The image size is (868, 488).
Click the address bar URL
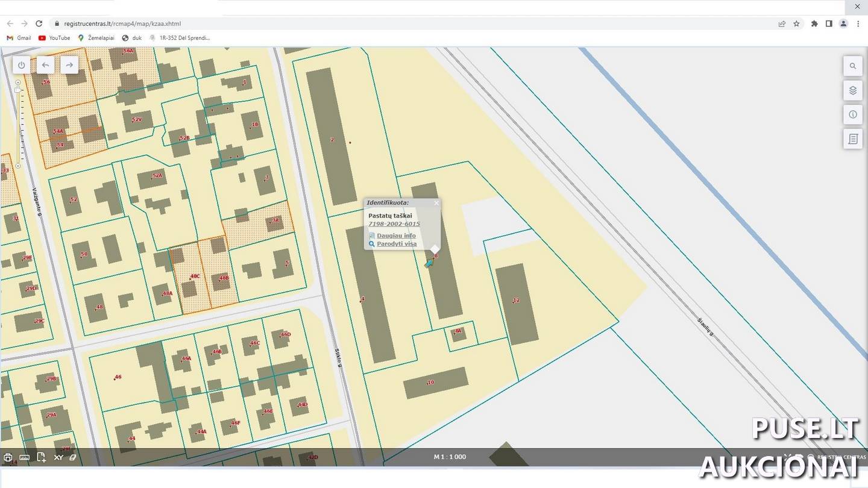coord(122,24)
